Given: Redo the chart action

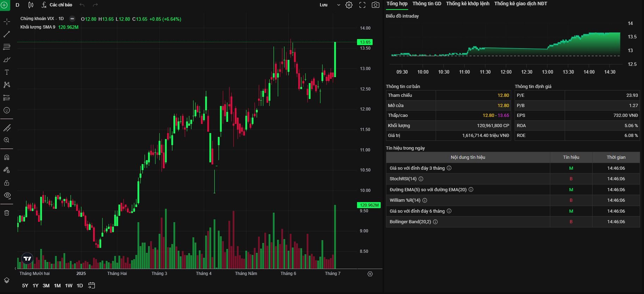Looking at the screenshot, I should click(95, 5).
